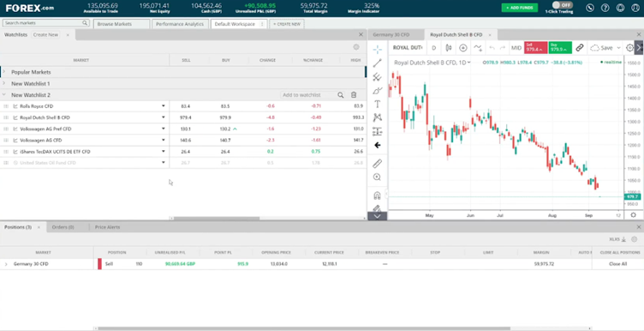The width and height of the screenshot is (644, 331).
Task: Open the chart Save dropdown arrow
Action: [618, 48]
